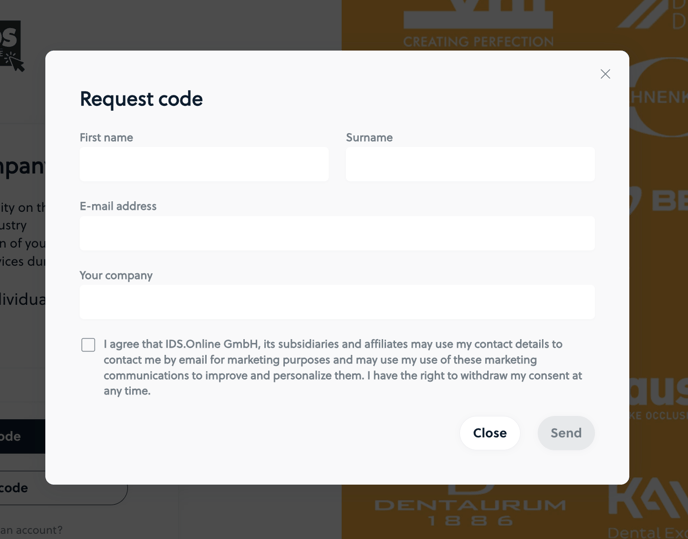688x539 pixels.
Task: Click the E-mail address field
Action: [x=337, y=233]
